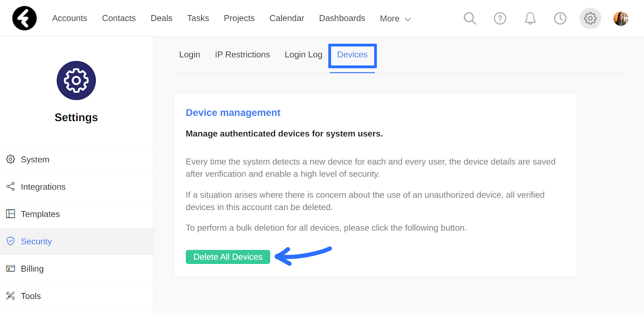Screen dimensions: 644x315
Task: Select Tools in settings sidebar
Action: 76,296
